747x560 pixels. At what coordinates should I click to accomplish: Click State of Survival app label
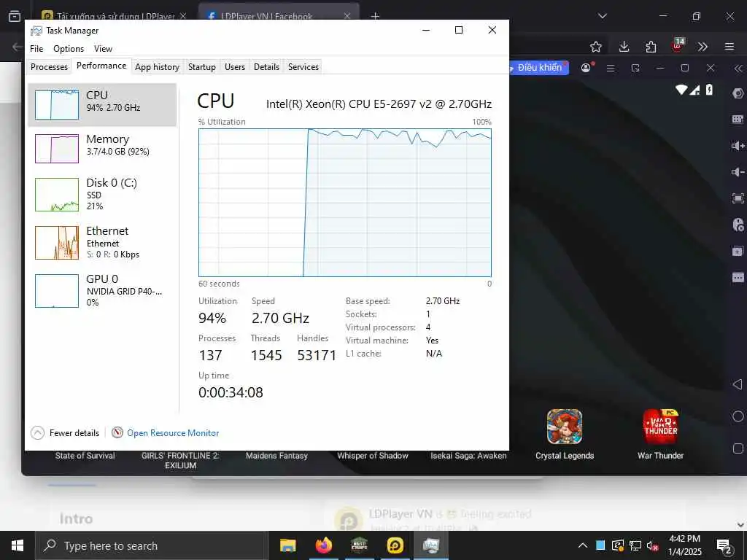(85, 456)
